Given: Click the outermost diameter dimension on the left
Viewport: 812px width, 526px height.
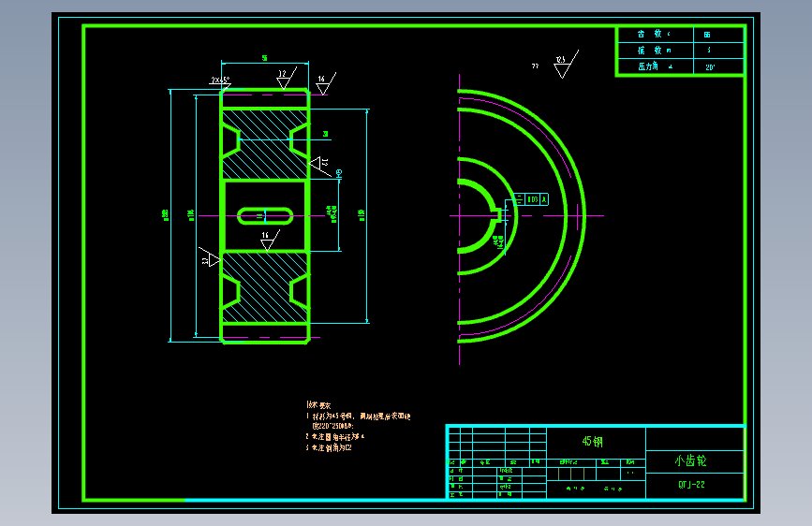Looking at the screenshot, I should 166,215.
